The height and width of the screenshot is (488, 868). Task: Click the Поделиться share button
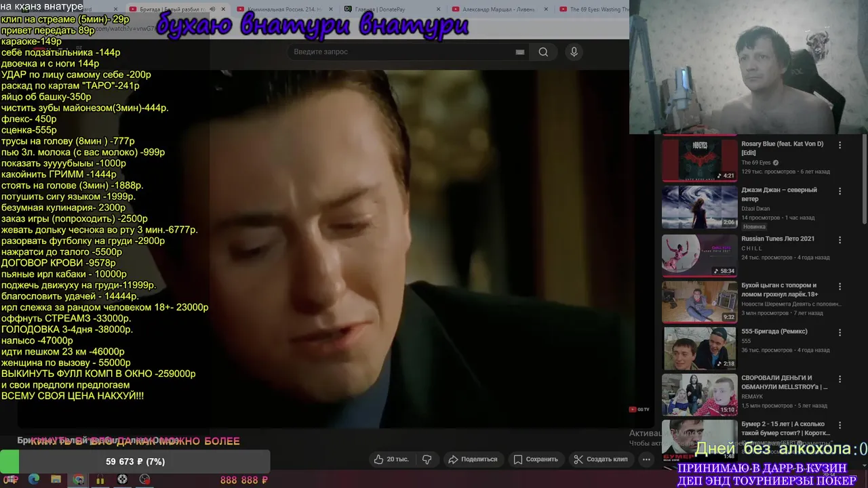(473, 460)
